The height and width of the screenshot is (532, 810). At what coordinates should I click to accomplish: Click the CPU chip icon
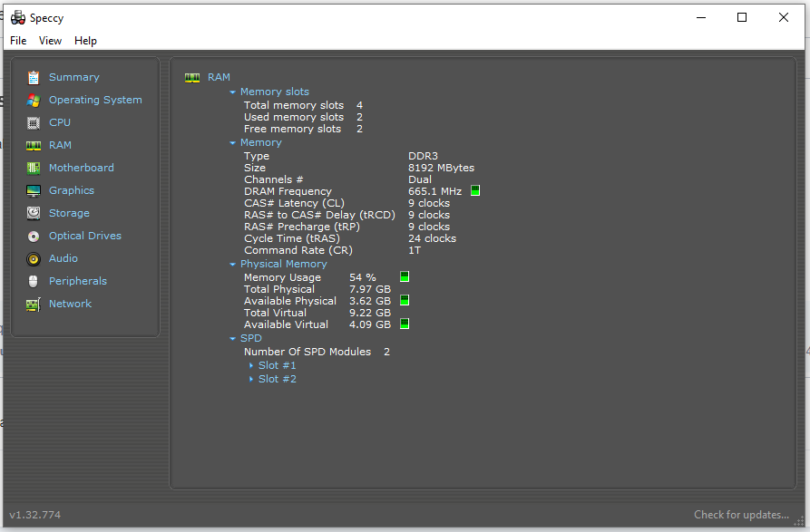coord(34,123)
